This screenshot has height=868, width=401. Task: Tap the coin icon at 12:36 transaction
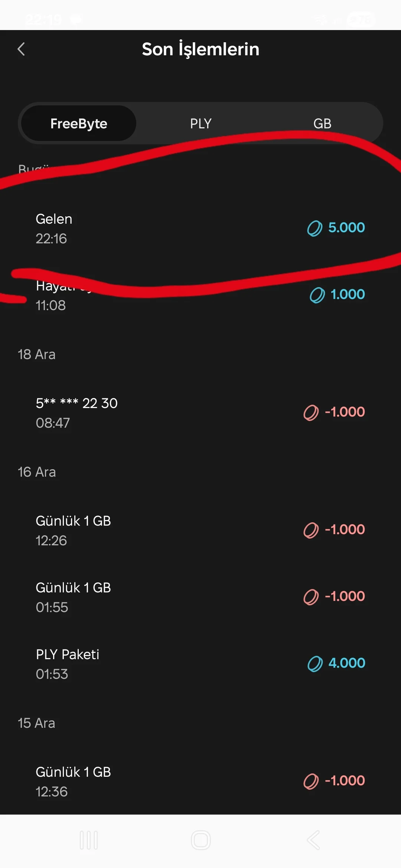(x=311, y=781)
